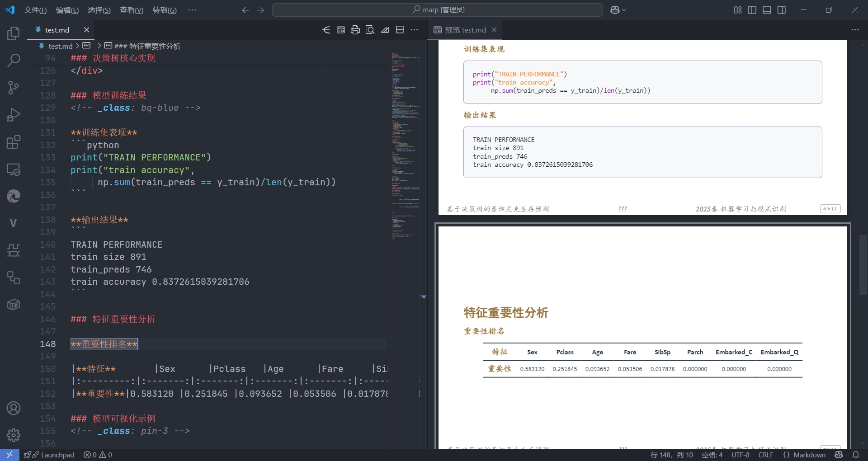
Task: Expand the Copilot dropdown chevron in title bar
Action: (x=625, y=10)
